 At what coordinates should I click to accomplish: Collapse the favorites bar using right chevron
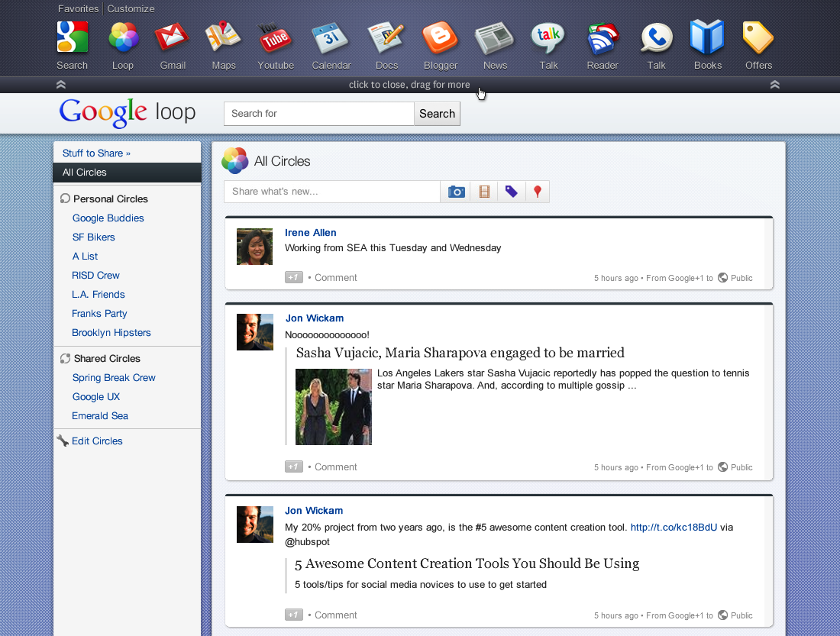774,85
